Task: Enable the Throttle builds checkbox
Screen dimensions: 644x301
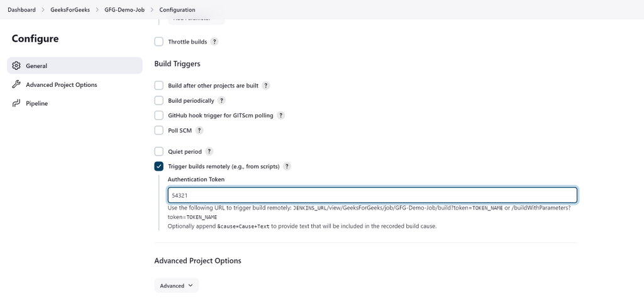Action: [x=159, y=42]
